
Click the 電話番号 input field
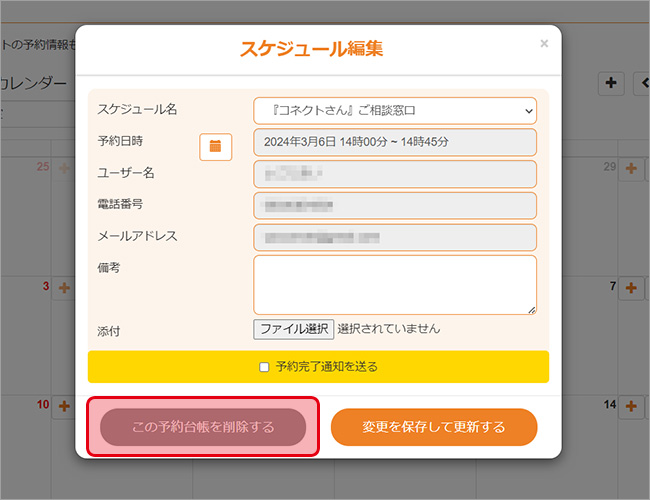coord(395,206)
